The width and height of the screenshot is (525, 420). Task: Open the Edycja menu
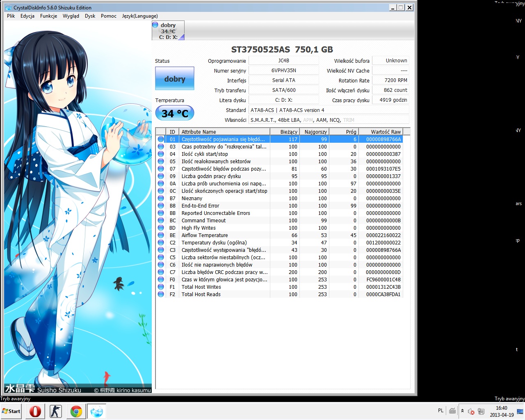[27, 16]
